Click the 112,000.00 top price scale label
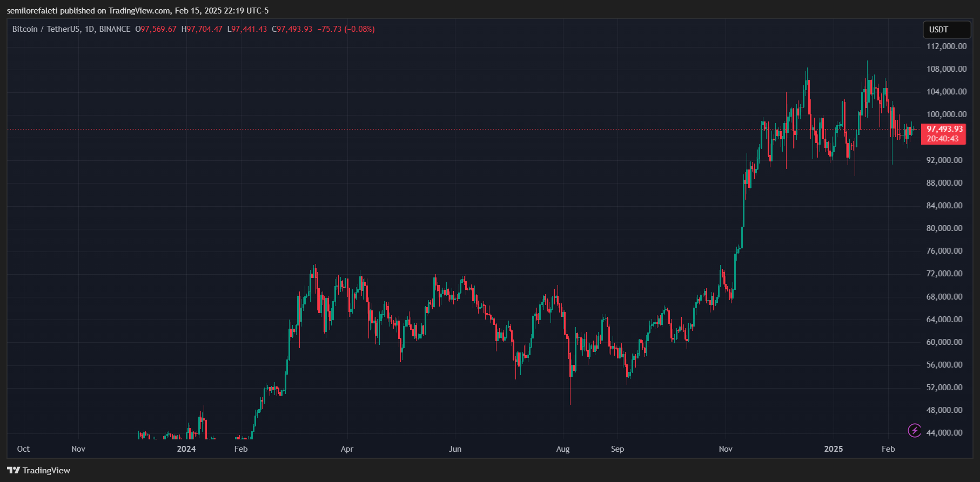The height and width of the screenshot is (482, 980). (x=947, y=46)
